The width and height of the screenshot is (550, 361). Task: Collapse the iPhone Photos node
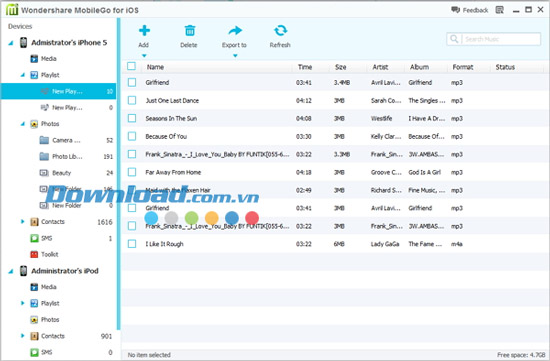(x=23, y=124)
